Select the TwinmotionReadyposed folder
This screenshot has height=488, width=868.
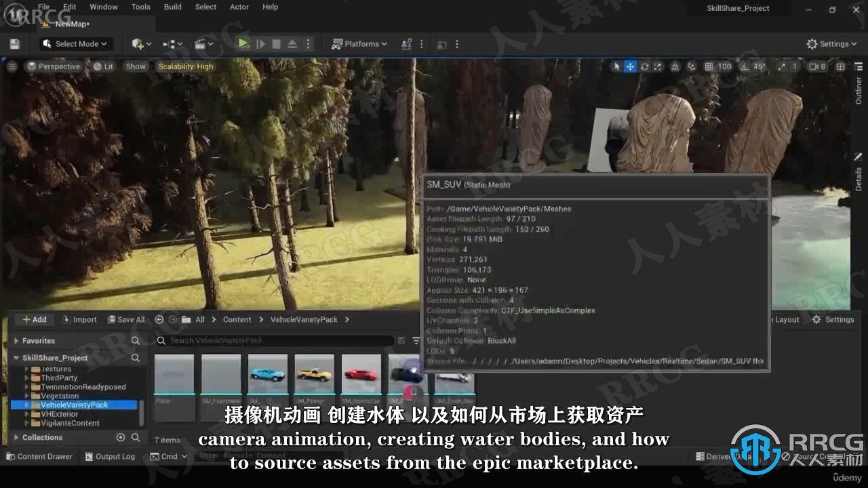tap(83, 387)
